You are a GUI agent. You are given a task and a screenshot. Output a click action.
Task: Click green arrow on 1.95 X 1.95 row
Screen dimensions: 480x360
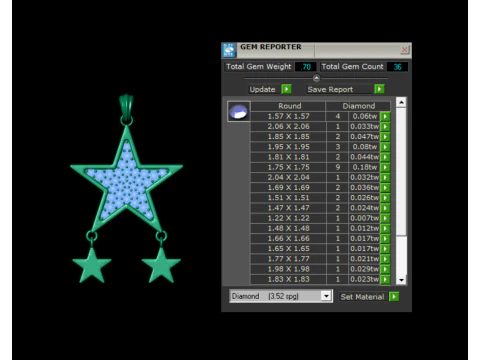[x=385, y=147]
